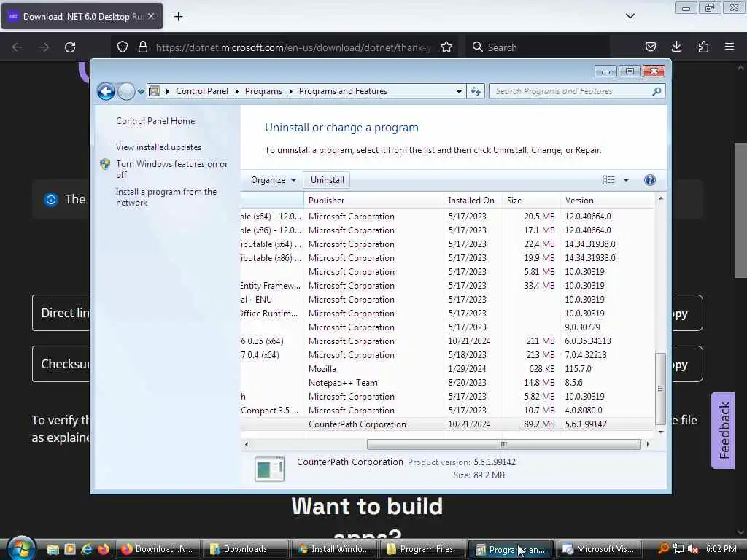
Task: Click the Firefox Forward arrow
Action: (x=43, y=47)
